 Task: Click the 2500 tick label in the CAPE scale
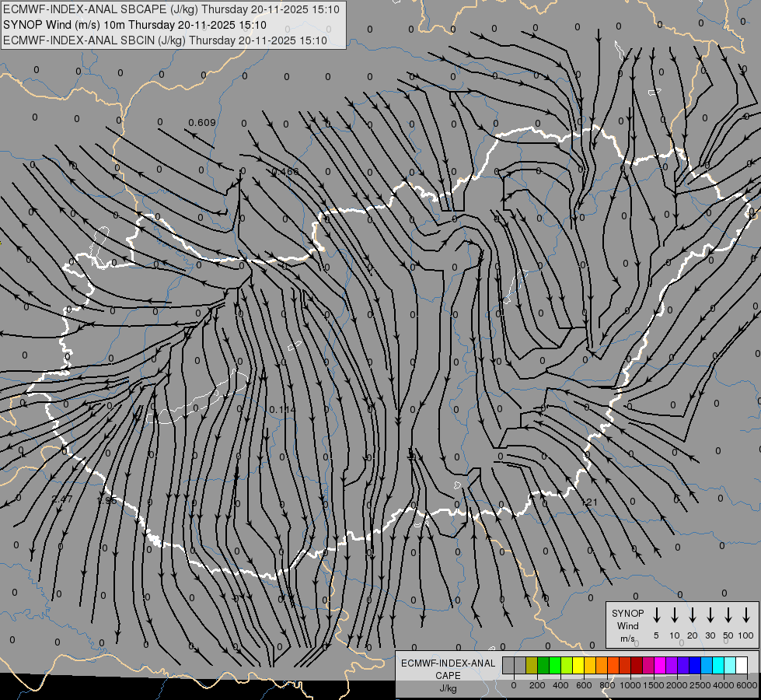point(700,685)
